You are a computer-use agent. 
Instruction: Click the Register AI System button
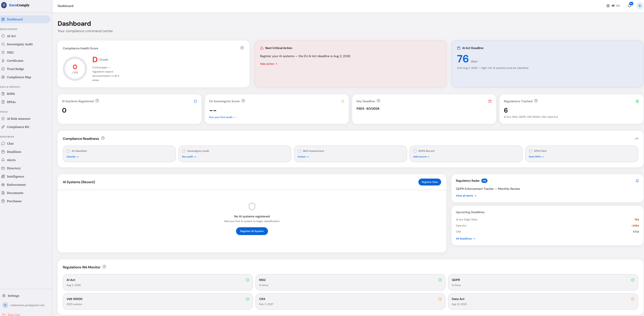[252, 231]
